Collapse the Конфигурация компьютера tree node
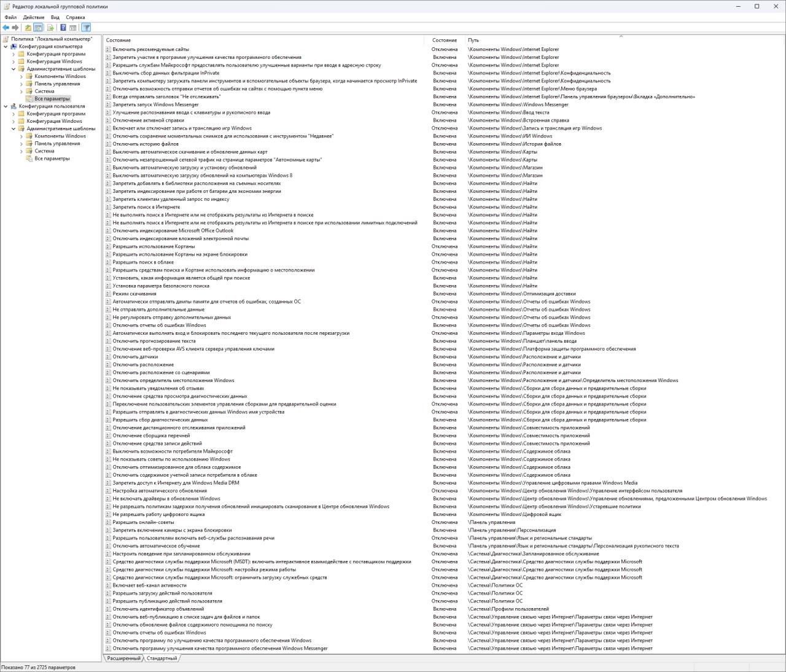This screenshot has width=786, height=672. click(x=6, y=47)
